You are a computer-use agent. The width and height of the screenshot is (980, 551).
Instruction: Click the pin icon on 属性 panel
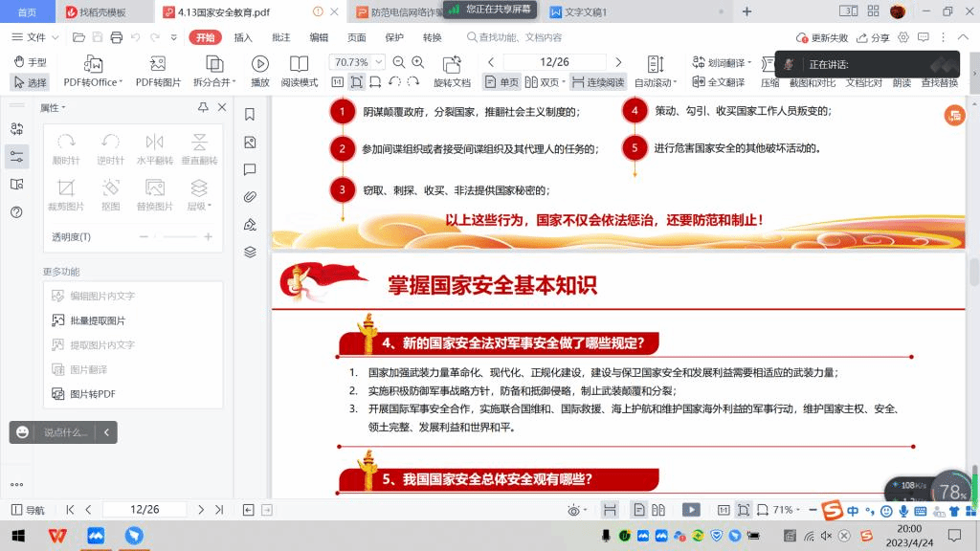point(203,107)
